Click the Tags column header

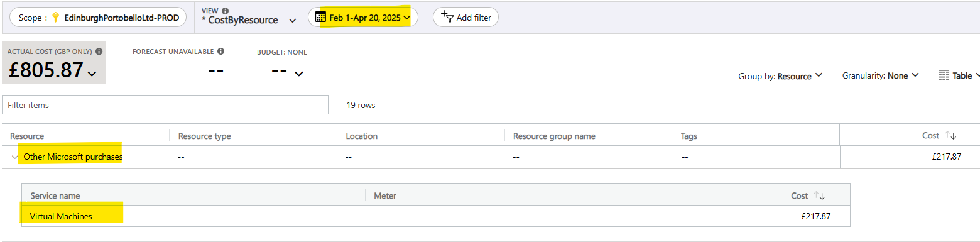click(x=689, y=136)
